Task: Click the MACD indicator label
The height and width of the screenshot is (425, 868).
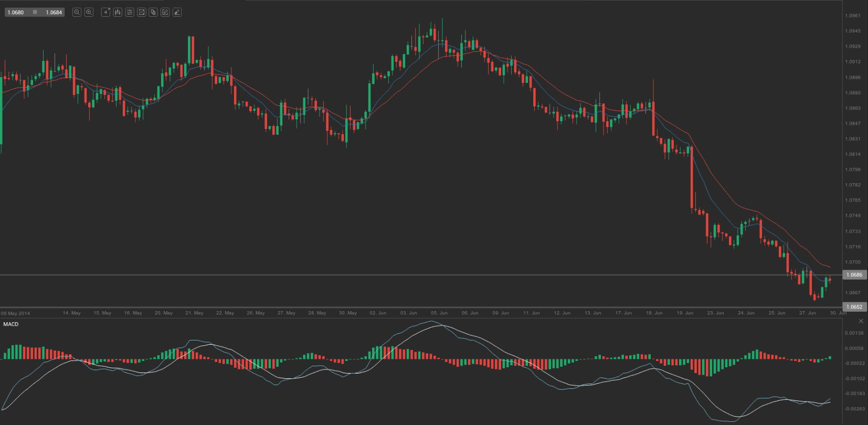Action: point(11,324)
